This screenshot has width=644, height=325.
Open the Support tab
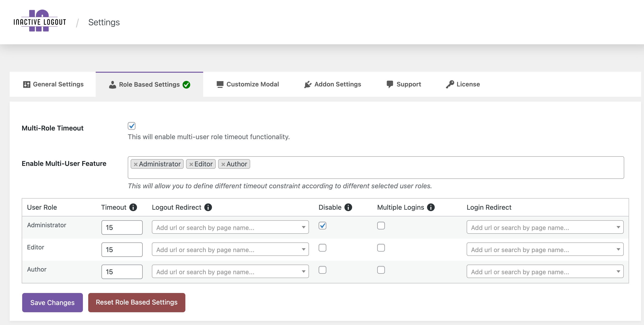[x=403, y=84]
